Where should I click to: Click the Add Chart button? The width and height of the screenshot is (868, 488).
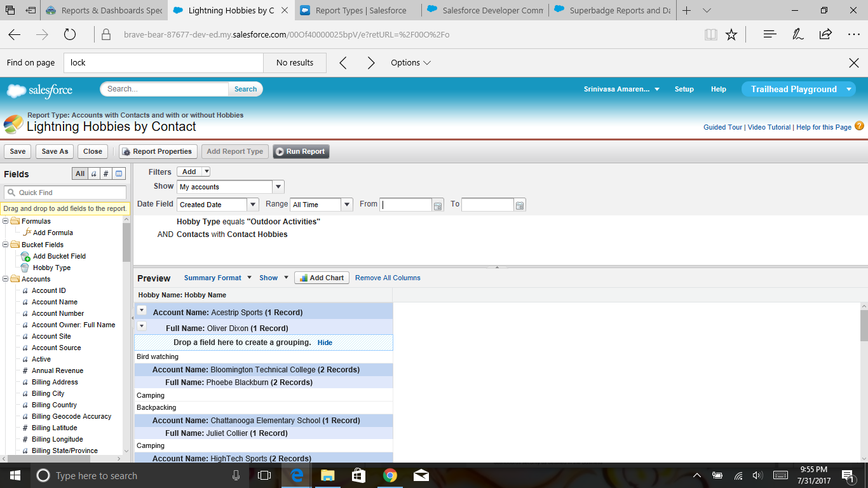[x=322, y=278]
